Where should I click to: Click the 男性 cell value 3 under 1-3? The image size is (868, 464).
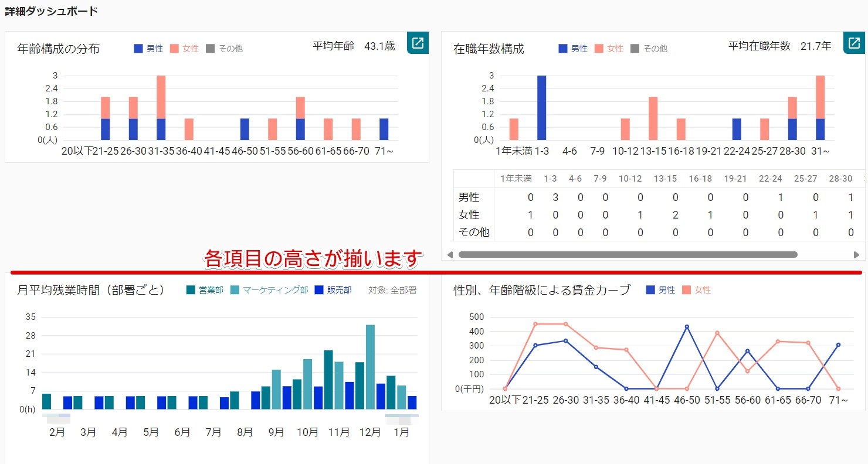point(555,198)
